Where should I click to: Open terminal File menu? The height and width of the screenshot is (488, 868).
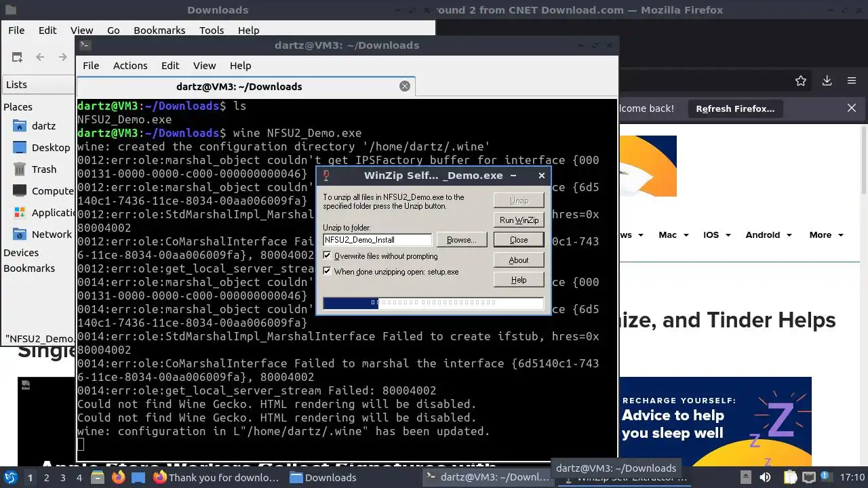coord(91,66)
